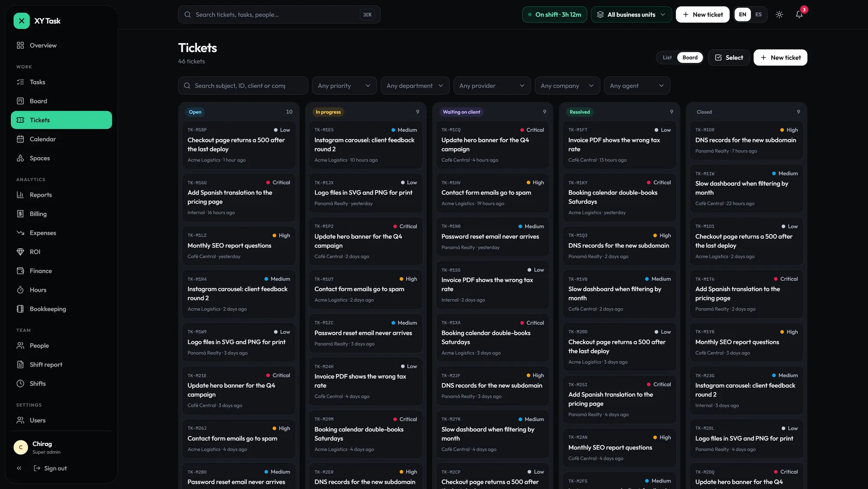Collapse sidebar with double-chevron icon
Screen dimensions: 868x489
point(19,468)
